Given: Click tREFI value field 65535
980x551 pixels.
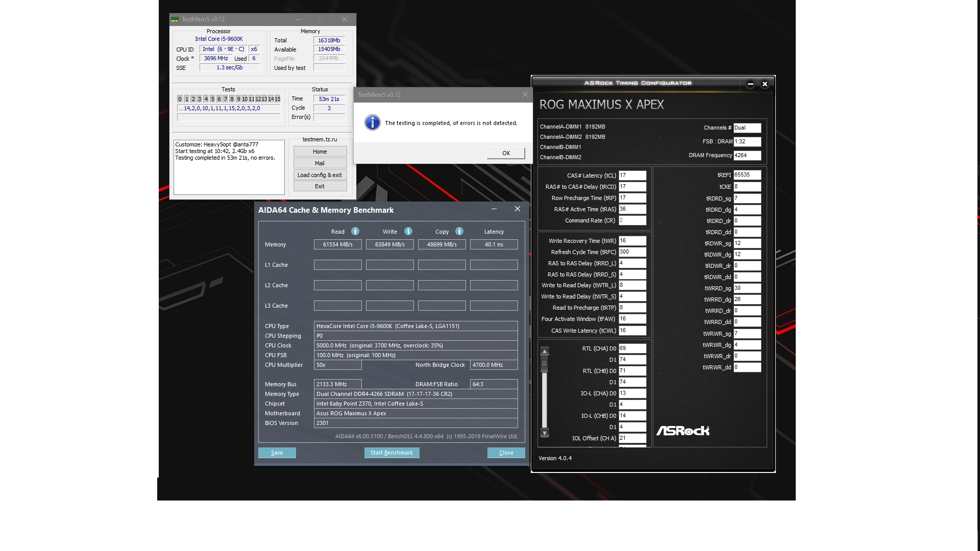Looking at the screenshot, I should point(747,175).
